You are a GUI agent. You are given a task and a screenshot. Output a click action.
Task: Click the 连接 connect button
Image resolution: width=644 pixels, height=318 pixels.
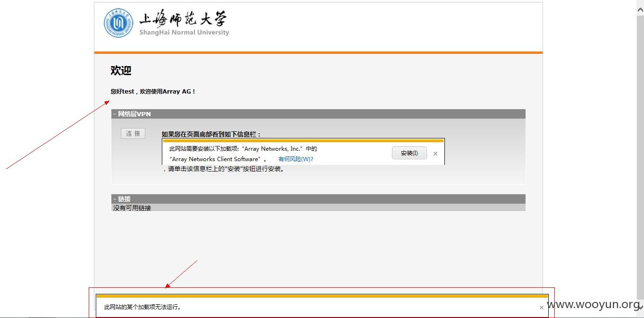coord(133,133)
